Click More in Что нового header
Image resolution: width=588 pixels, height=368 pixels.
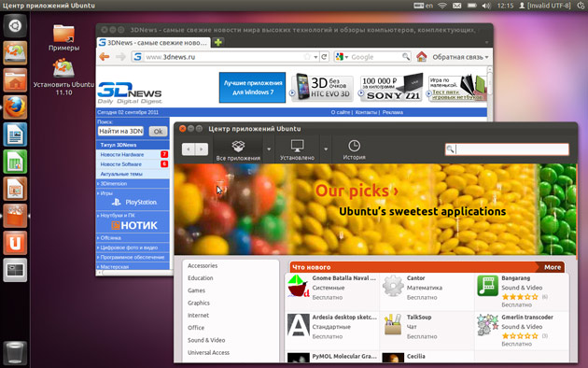[x=553, y=267]
